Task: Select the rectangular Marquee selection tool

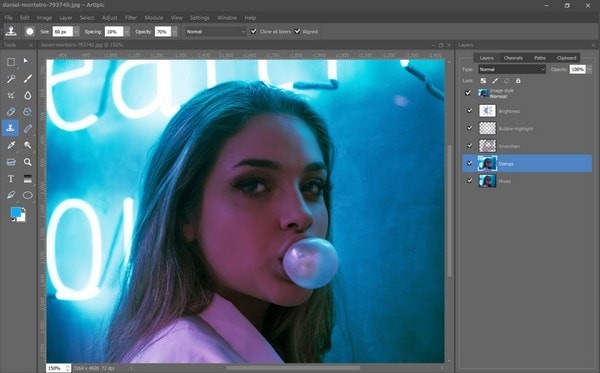Action: [11, 62]
